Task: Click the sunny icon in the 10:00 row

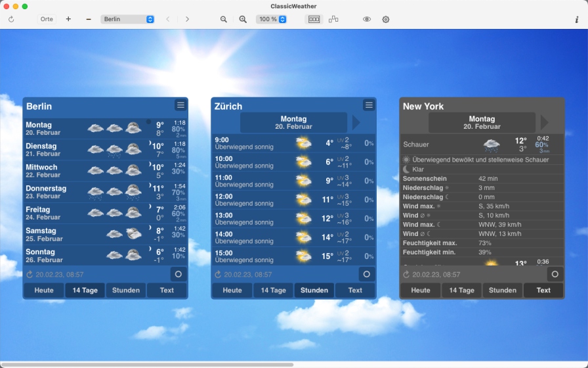Action: pos(303,162)
